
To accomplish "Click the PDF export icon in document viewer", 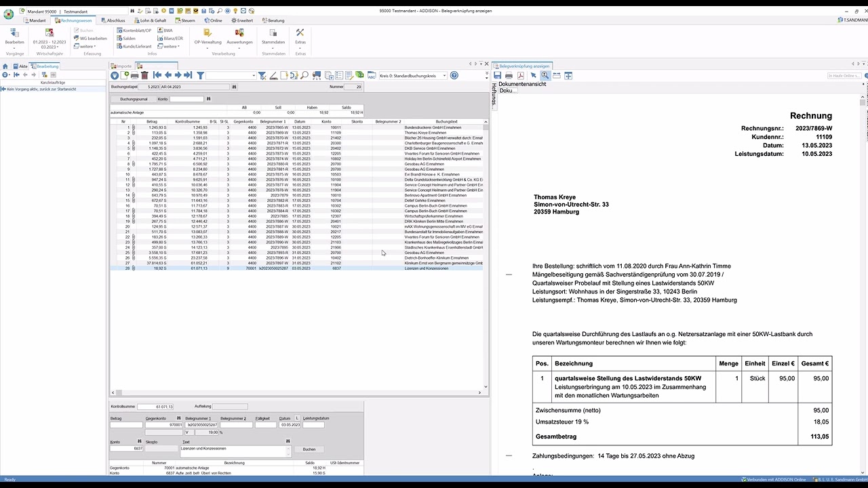I will [520, 75].
